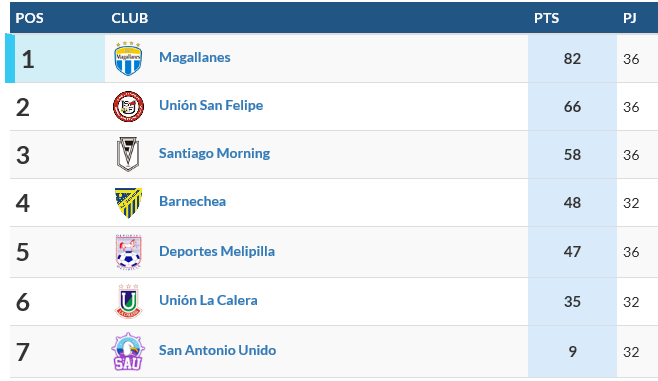Click Magallanes' 82 points value
The width and height of the screenshot is (658, 381).
tap(572, 58)
